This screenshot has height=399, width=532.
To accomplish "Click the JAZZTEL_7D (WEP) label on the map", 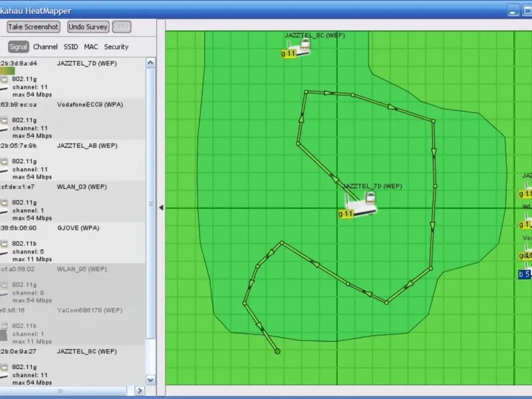I will [372, 186].
